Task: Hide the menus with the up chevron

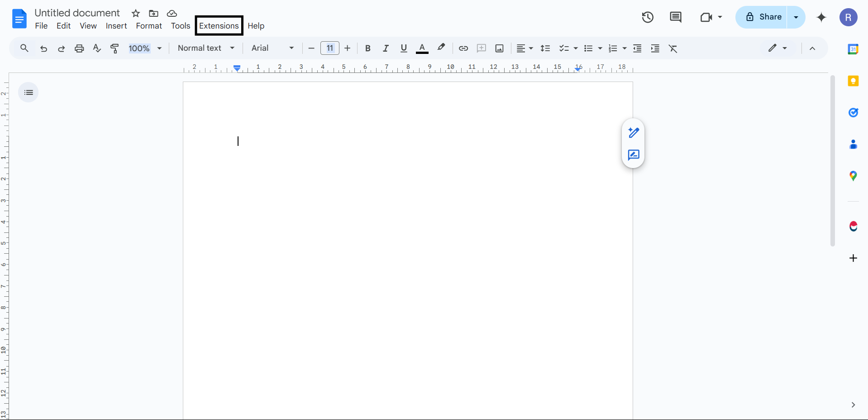Action: [x=812, y=48]
